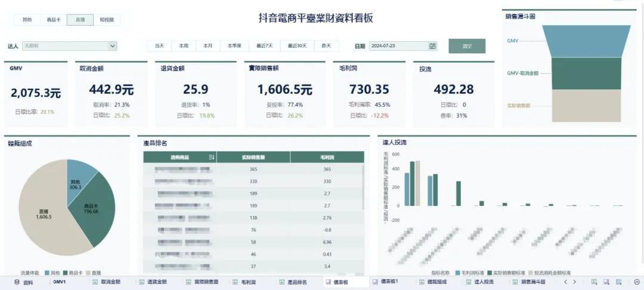Click the 实际销售额标准 legend swatch in 達人投流 chart
This screenshot has width=644, height=290.
[x=490, y=273]
